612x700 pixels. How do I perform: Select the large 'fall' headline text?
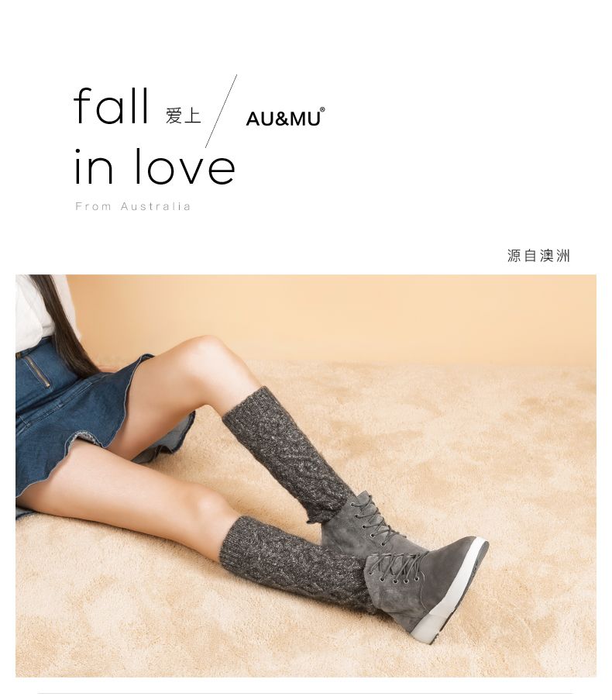click(x=111, y=105)
